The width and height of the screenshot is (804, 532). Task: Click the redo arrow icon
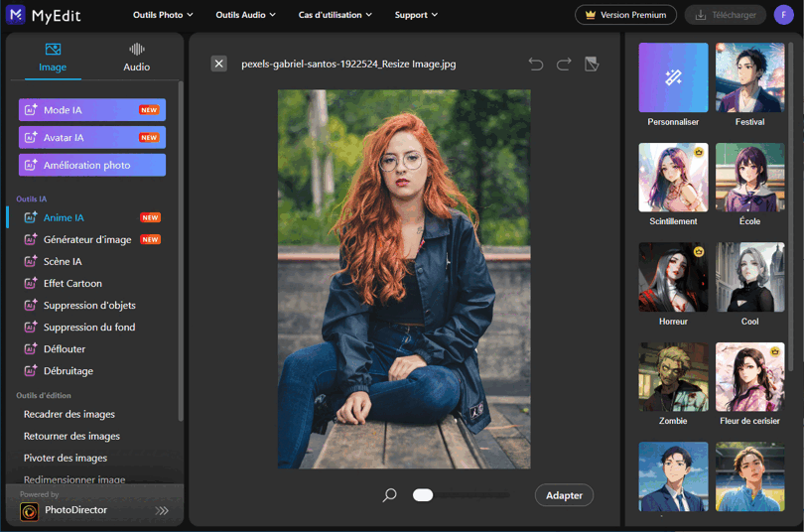(564, 65)
